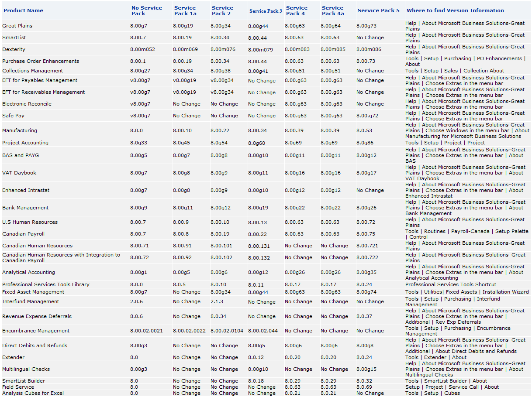Click the Service Pack 3 column header

[x=266, y=11]
